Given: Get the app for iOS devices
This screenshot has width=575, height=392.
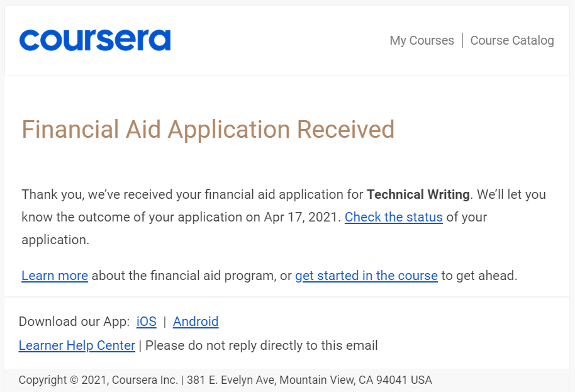Looking at the screenshot, I should tap(146, 322).
